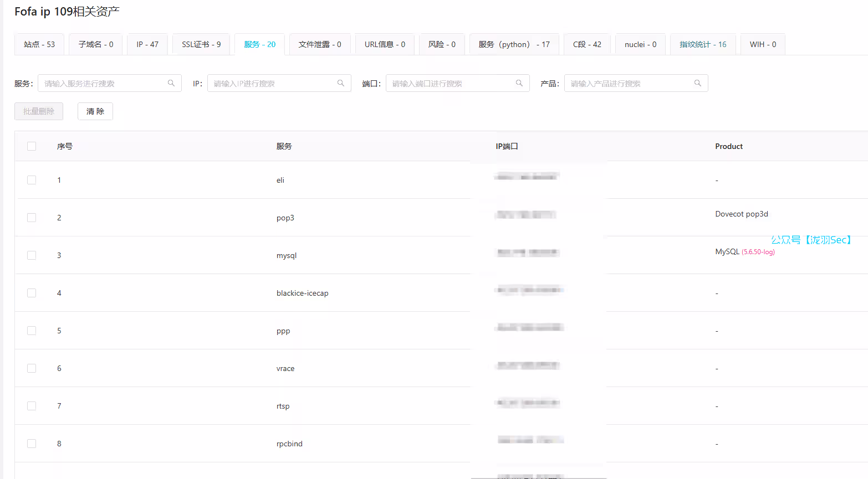Click magnifier icon in IP search field
The height and width of the screenshot is (479, 868).
pos(341,83)
